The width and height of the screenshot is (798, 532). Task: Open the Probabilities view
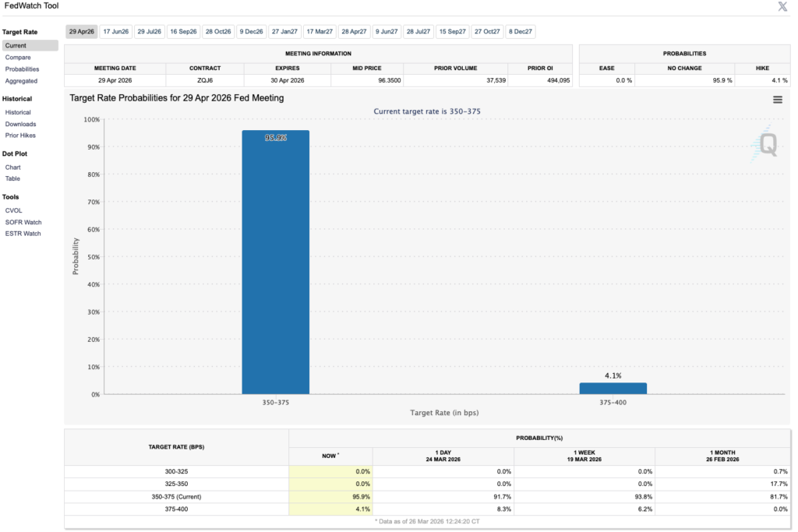point(22,69)
